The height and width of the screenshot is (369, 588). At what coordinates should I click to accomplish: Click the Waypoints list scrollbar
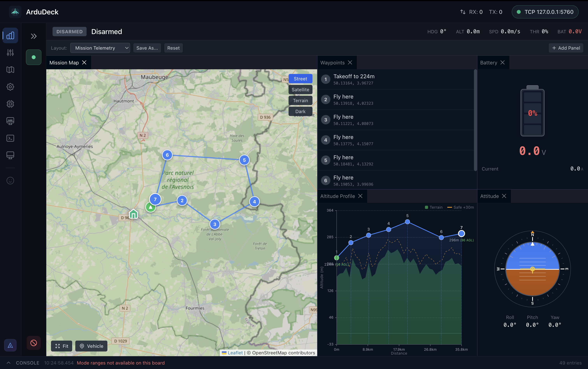pos(475,120)
